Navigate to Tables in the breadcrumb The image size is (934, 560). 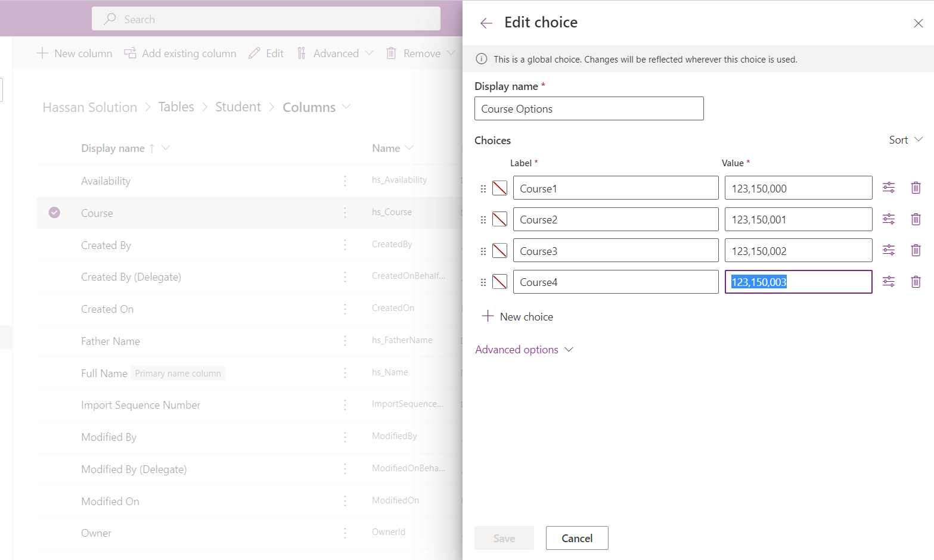(176, 107)
